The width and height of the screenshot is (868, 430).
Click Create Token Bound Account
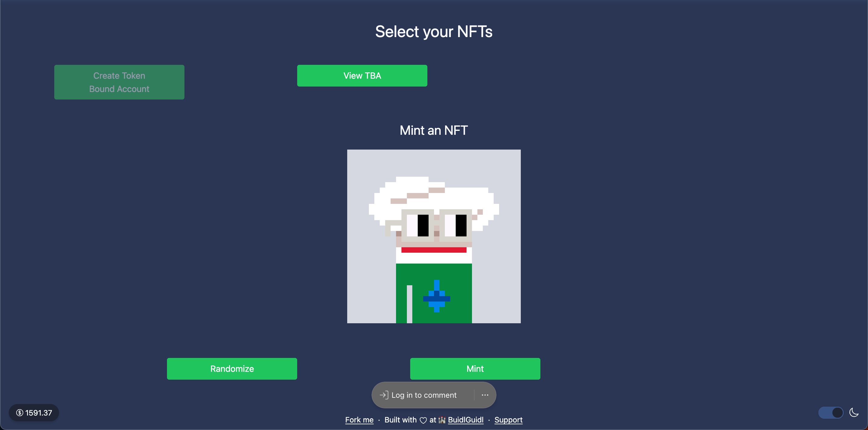pos(119,82)
